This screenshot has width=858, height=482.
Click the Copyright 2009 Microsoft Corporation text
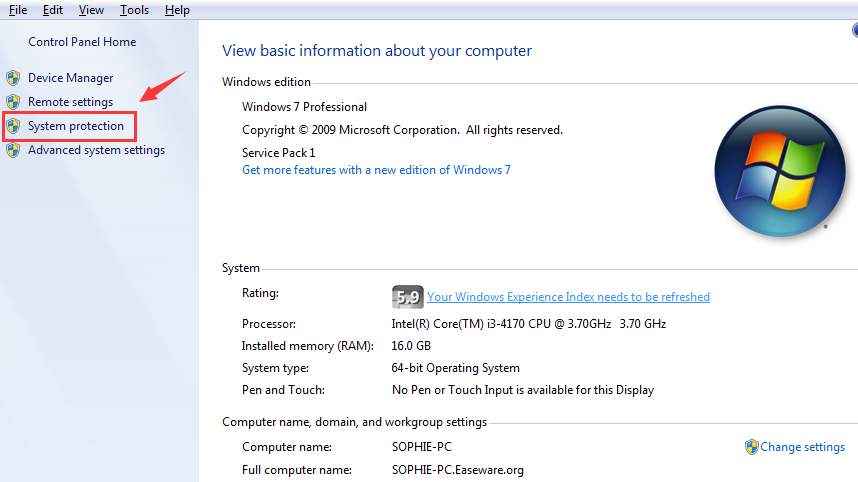[402, 130]
